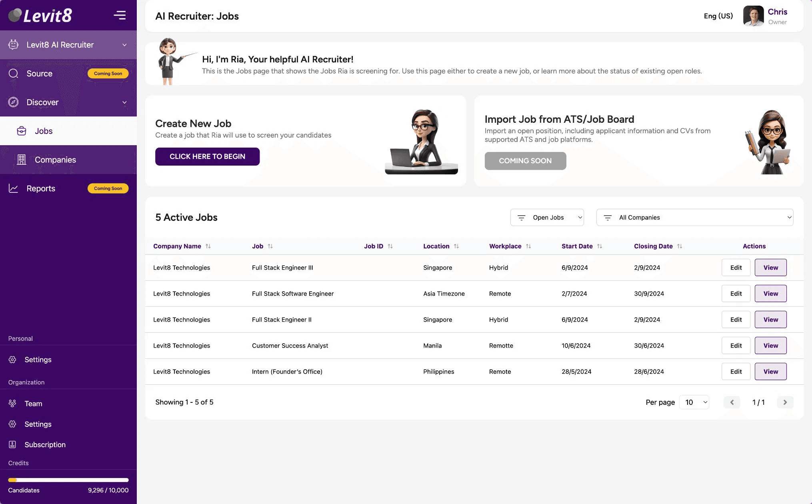The width and height of the screenshot is (812, 504).
Task: Click the Companies building icon
Action: click(x=22, y=160)
